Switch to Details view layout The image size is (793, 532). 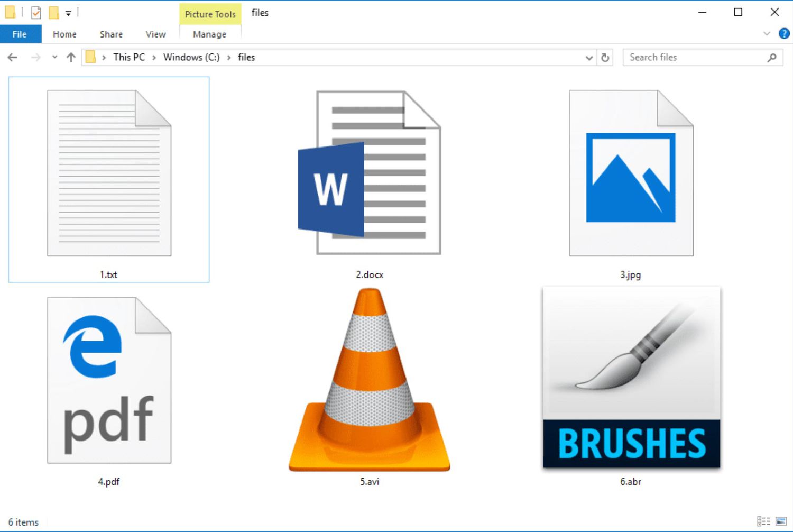763,521
